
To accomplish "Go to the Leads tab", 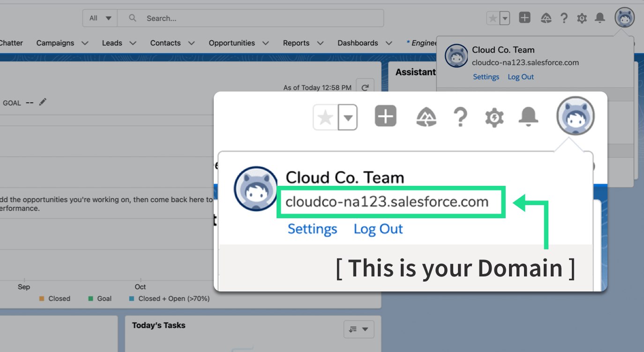I will (x=112, y=43).
